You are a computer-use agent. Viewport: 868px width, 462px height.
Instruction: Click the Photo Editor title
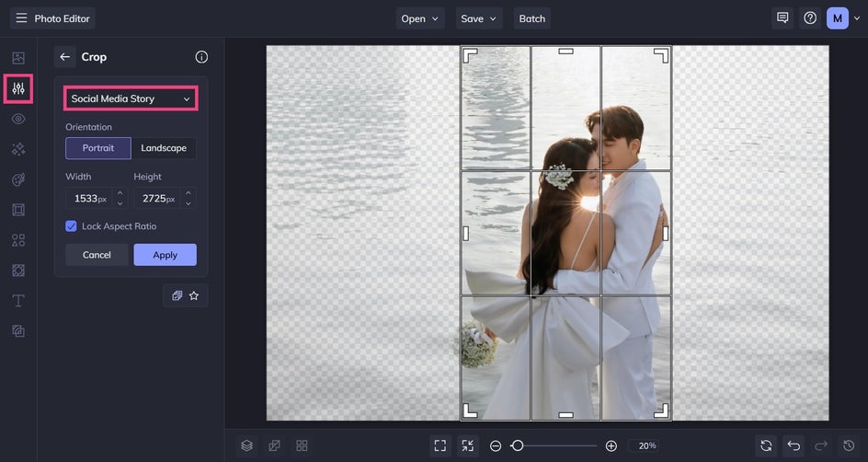point(62,18)
